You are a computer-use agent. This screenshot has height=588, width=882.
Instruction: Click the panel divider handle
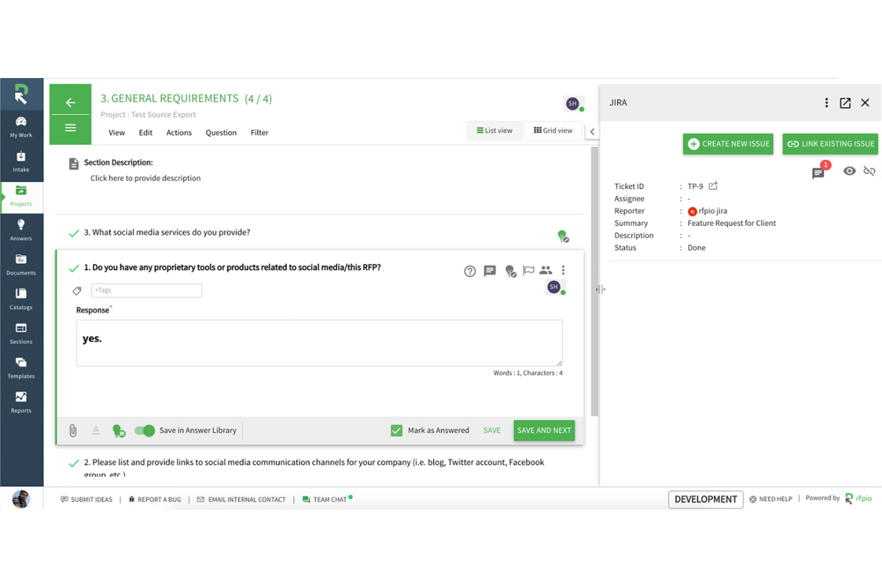tap(600, 290)
